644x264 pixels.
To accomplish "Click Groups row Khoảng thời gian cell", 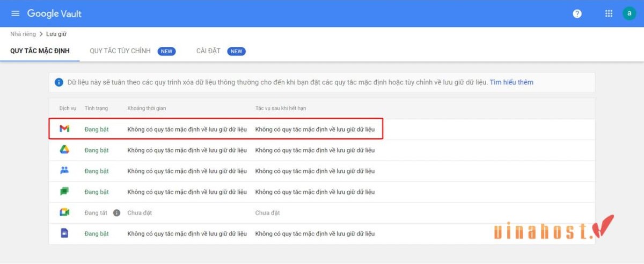I will click(x=187, y=171).
